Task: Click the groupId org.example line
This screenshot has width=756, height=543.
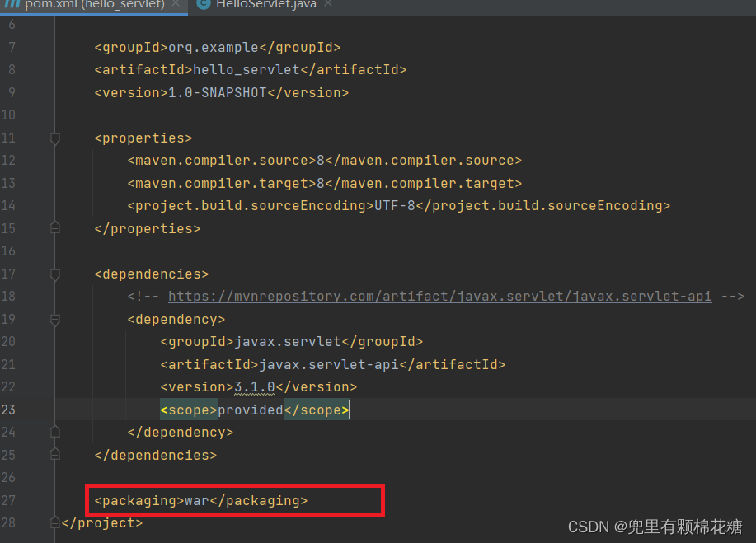Action: [218, 47]
